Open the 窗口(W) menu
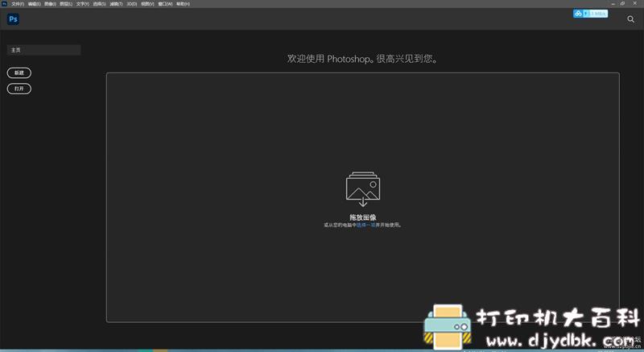The height and width of the screenshot is (352, 644). click(x=165, y=4)
